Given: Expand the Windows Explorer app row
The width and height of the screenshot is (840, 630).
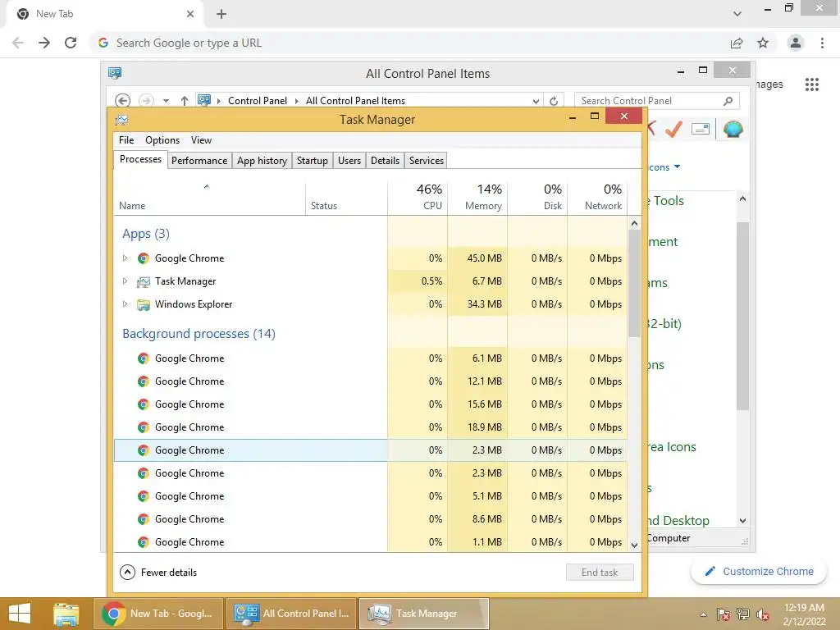Looking at the screenshot, I should pyautogui.click(x=125, y=304).
